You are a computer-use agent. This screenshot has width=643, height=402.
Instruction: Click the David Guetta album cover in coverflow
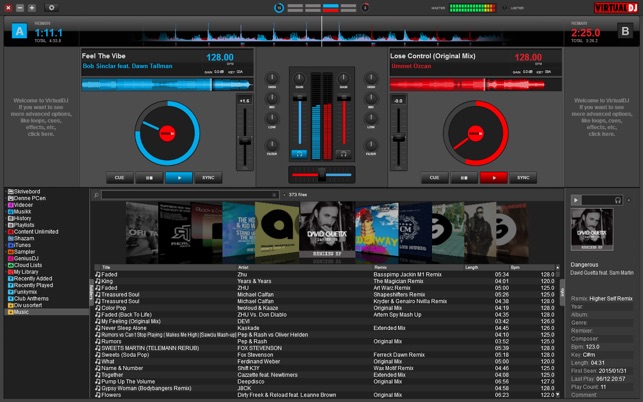click(x=326, y=229)
